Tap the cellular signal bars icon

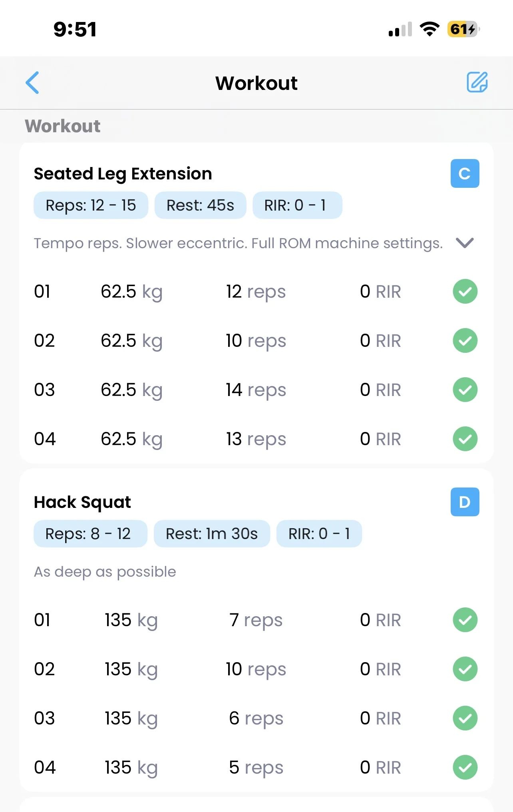pos(400,30)
